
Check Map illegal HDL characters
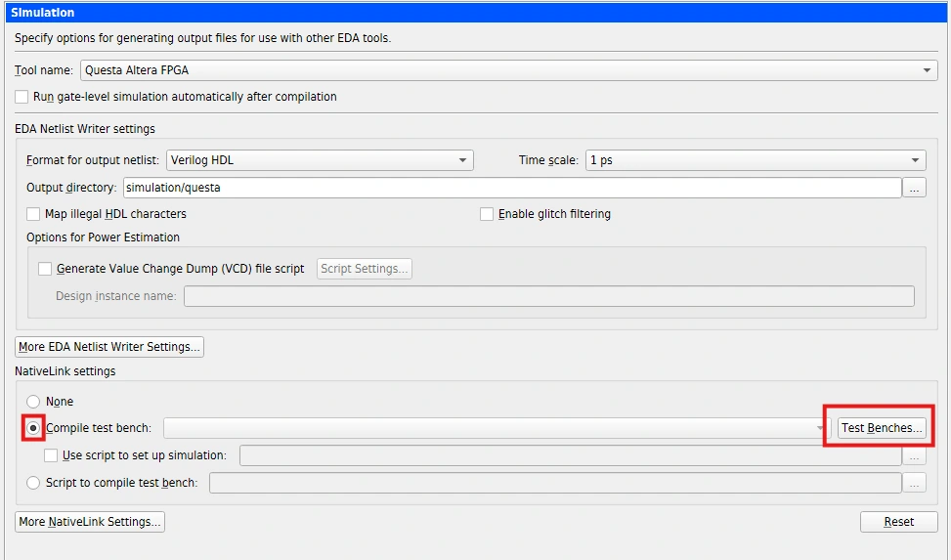pyautogui.click(x=34, y=214)
